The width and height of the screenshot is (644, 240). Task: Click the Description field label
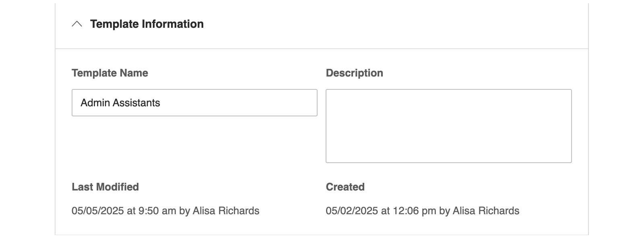point(354,73)
